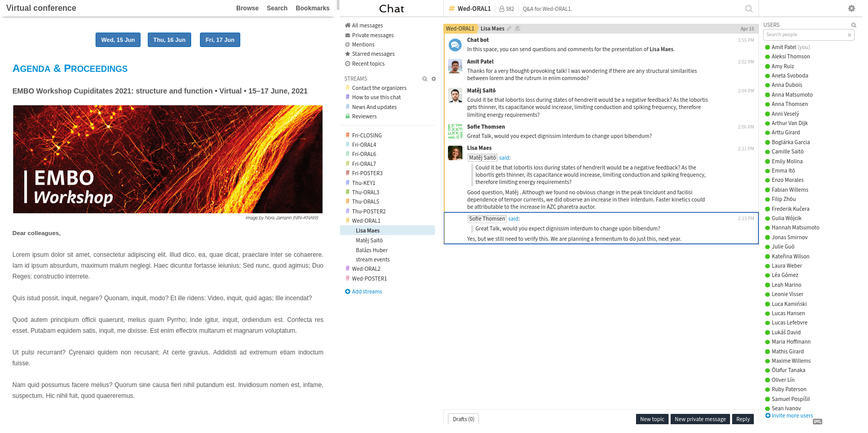The width and height of the screenshot is (868, 433).
Task: Open stream settings gear icon
Action: coord(433,79)
